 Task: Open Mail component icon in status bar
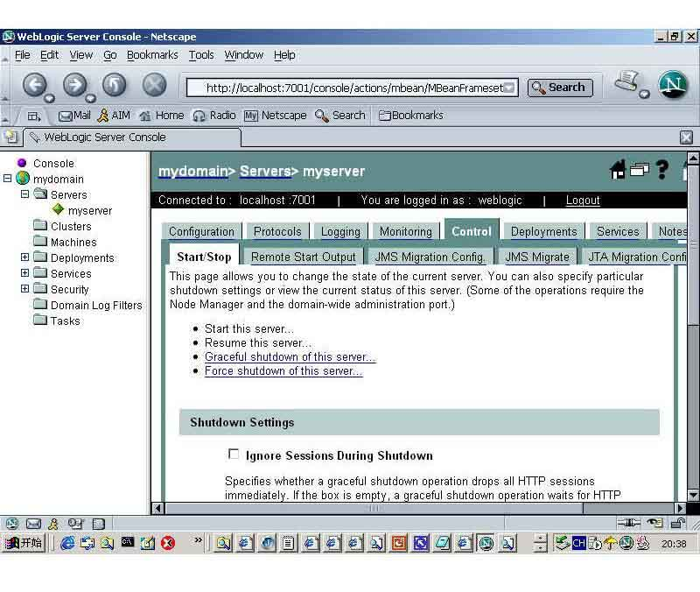pyautogui.click(x=33, y=523)
